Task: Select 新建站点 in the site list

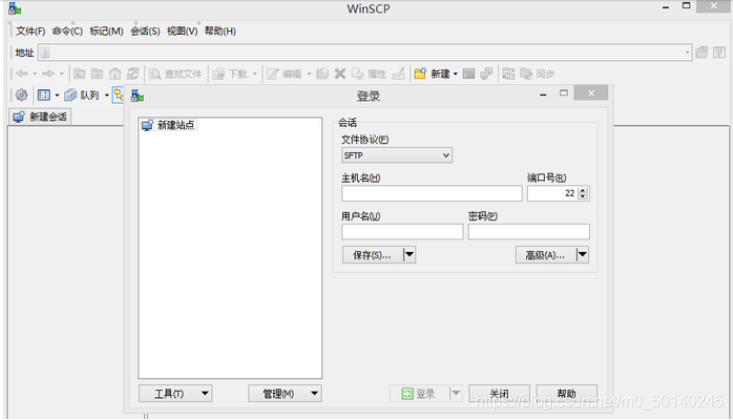Action: pos(168,125)
